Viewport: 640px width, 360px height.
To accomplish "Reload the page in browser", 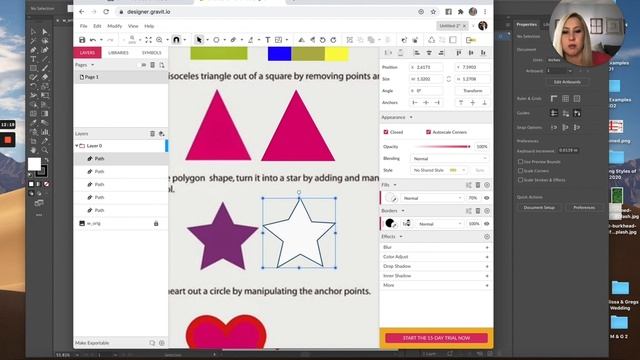I will 106,12.
